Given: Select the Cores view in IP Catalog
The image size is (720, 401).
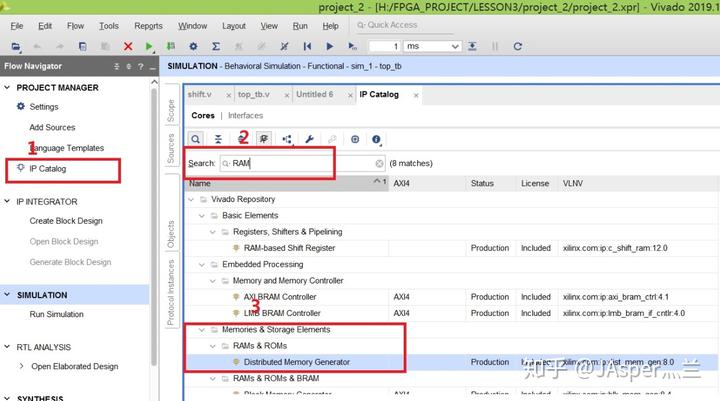Looking at the screenshot, I should [203, 116].
